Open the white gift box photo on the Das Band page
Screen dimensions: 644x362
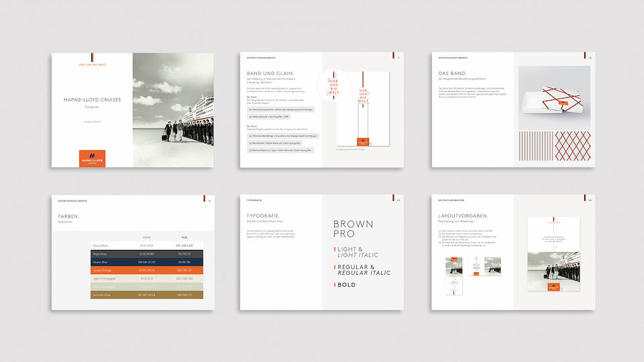(x=554, y=98)
